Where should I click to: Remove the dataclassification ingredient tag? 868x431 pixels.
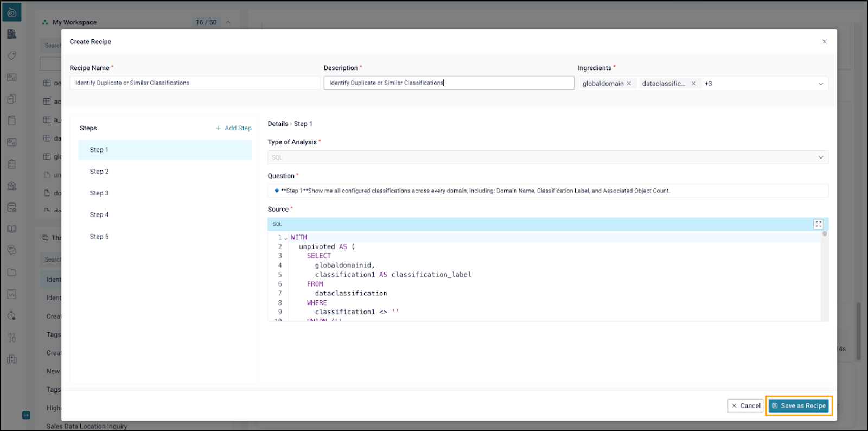click(x=693, y=84)
